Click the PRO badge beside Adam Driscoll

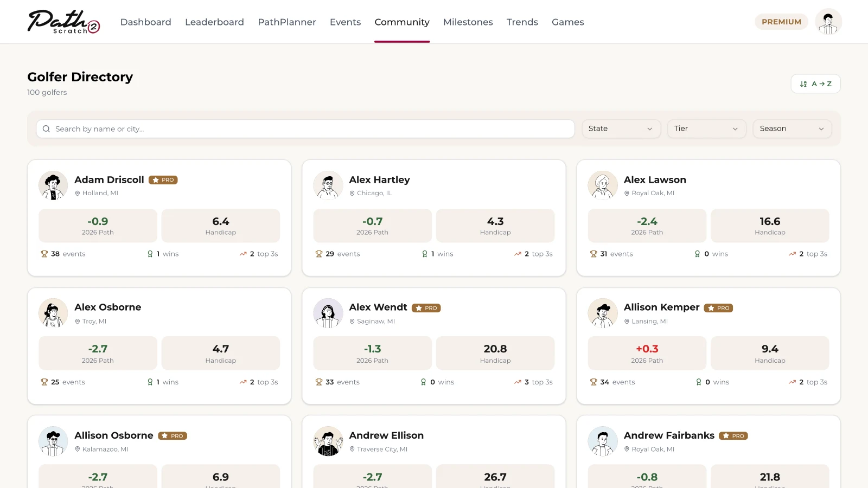click(x=163, y=180)
